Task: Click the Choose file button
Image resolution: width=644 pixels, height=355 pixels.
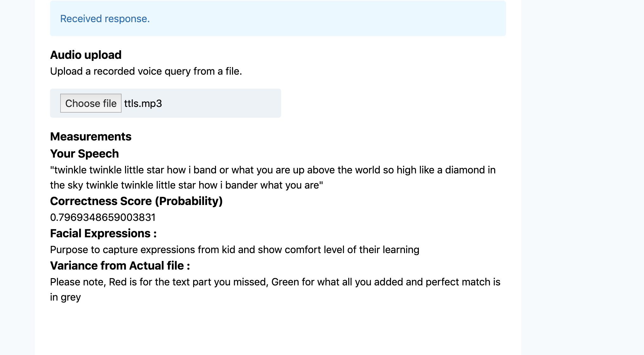Action: click(x=91, y=103)
